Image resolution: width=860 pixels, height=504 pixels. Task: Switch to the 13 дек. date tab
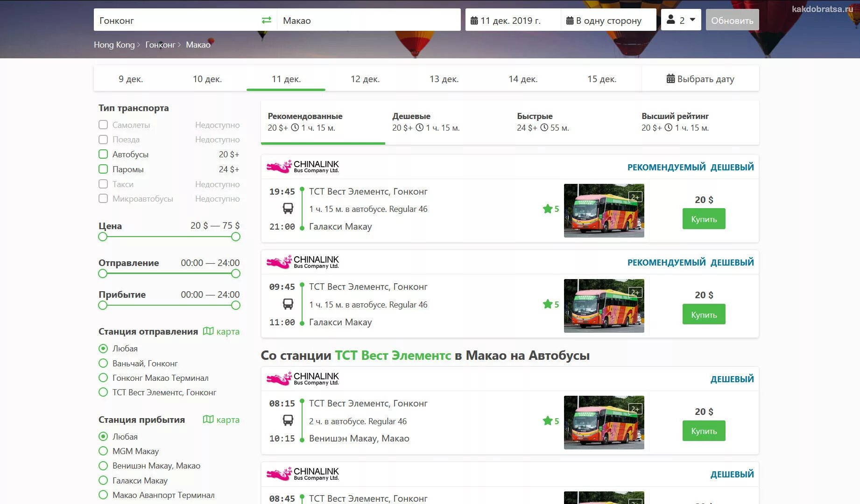pos(444,78)
